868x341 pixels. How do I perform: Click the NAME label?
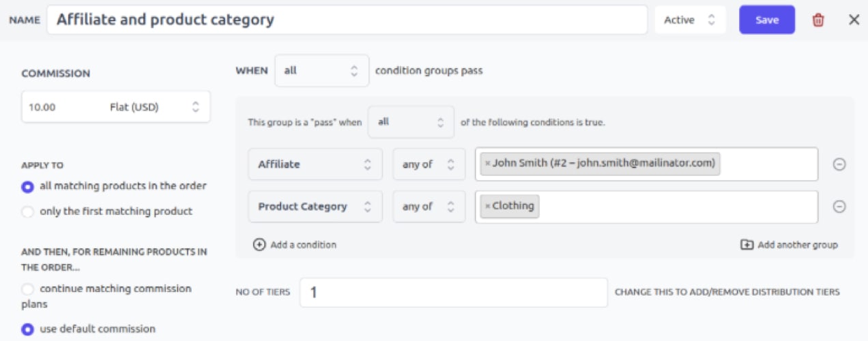[24, 20]
